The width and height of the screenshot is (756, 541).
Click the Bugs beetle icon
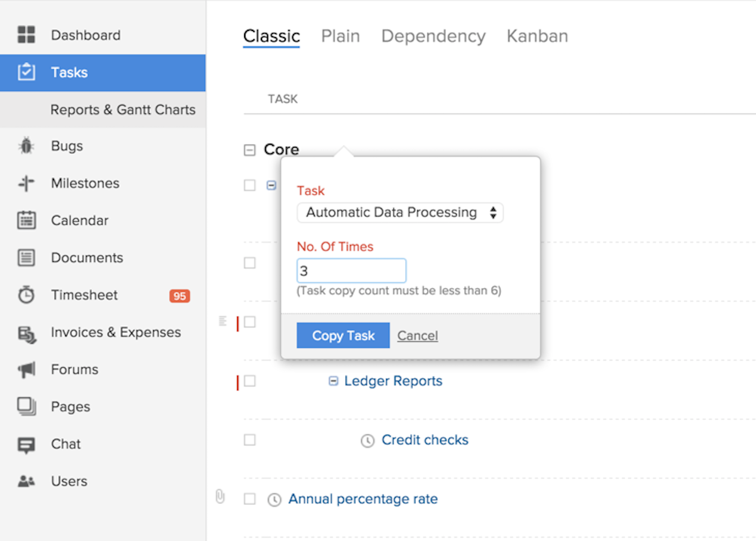coord(26,146)
